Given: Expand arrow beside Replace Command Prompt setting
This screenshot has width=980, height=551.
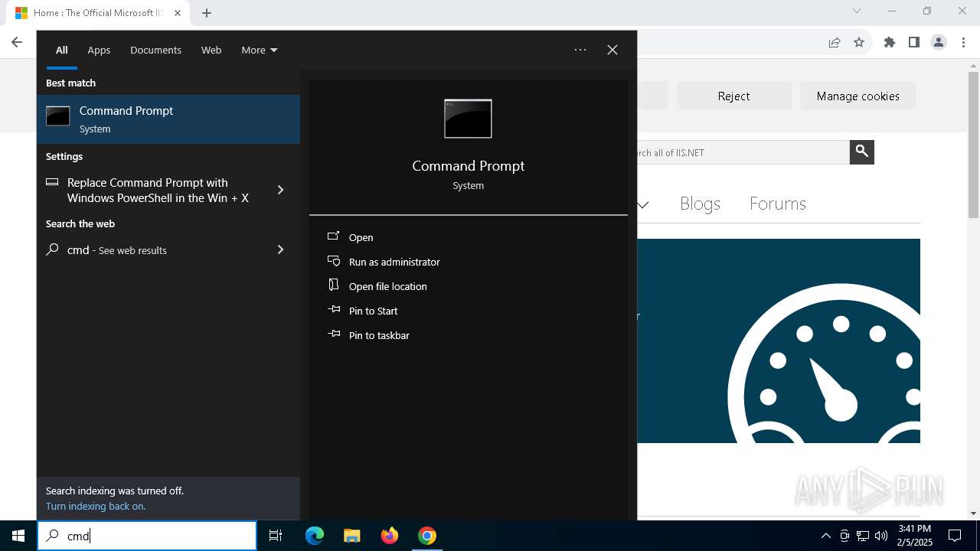Looking at the screenshot, I should point(280,190).
